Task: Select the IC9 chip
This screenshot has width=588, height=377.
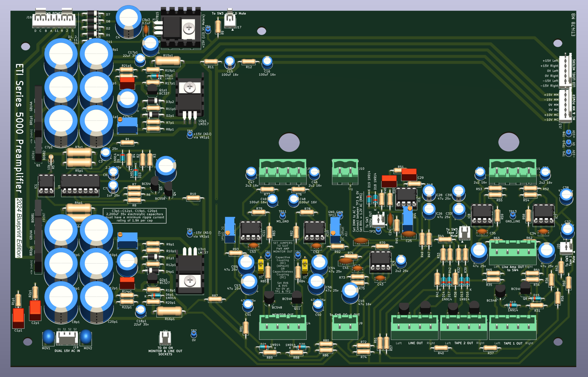Action: pyautogui.click(x=380, y=261)
